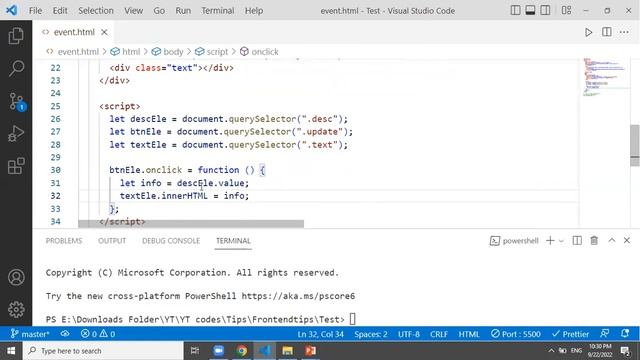The image size is (640, 360).
Task: Open the Extensions view
Action: [16, 166]
